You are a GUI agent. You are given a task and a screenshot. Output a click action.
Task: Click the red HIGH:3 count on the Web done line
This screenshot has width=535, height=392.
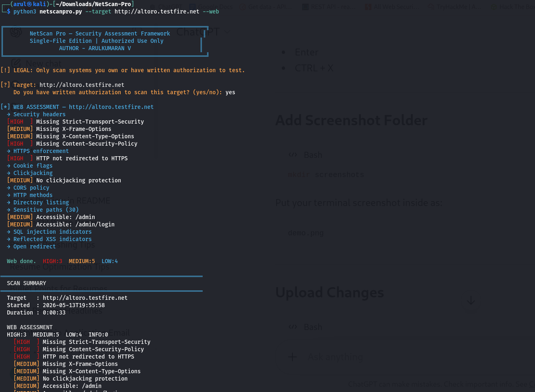click(x=53, y=261)
